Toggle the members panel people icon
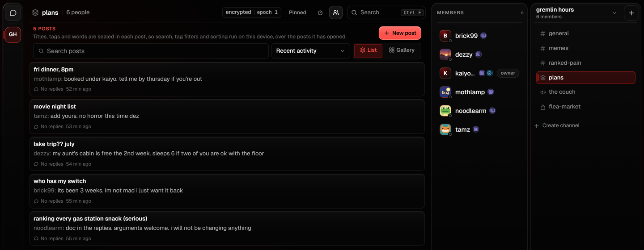Image resolution: width=644 pixels, height=250 pixels. (336, 12)
